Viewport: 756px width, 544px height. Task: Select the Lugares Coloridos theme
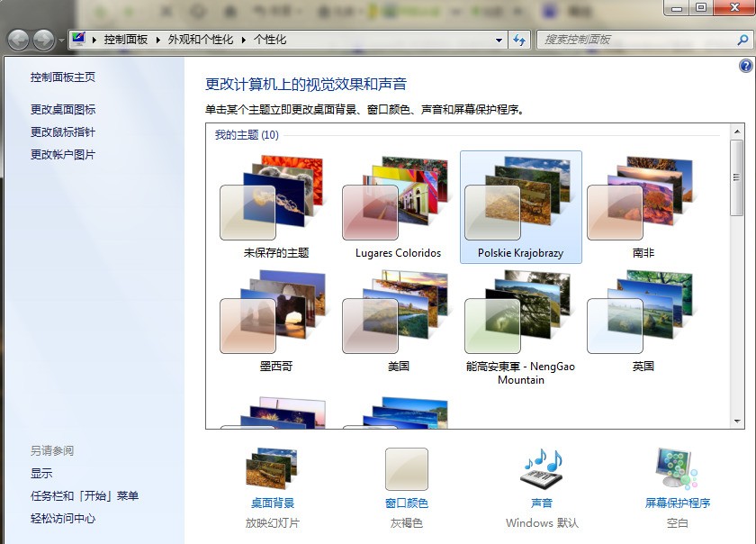398,207
